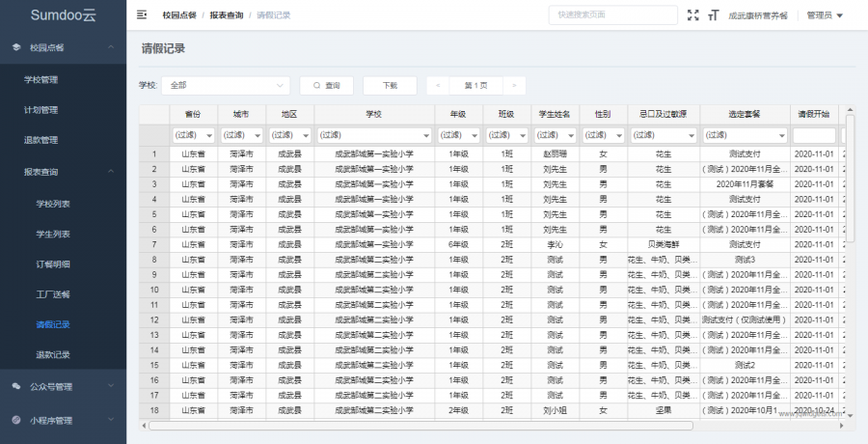868x444 pixels.
Task: Click 2年级 grade cell in row 18
Action: [x=458, y=411]
